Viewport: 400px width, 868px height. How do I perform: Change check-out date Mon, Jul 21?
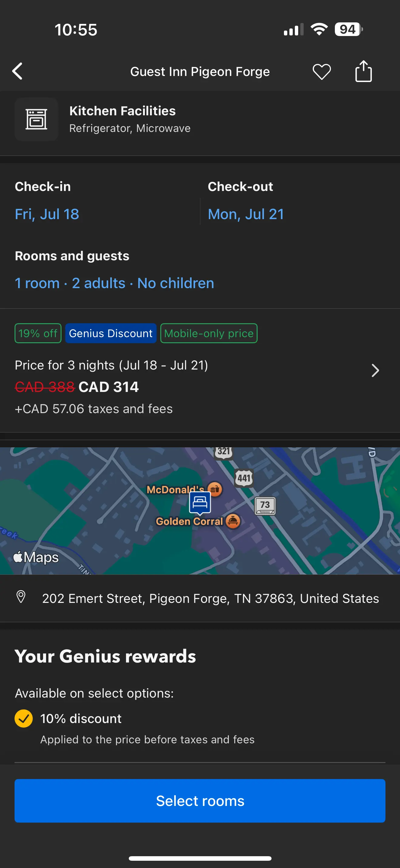pyautogui.click(x=245, y=214)
